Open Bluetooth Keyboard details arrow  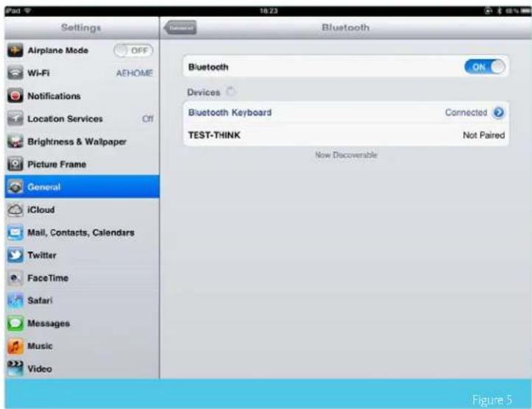[x=498, y=113]
